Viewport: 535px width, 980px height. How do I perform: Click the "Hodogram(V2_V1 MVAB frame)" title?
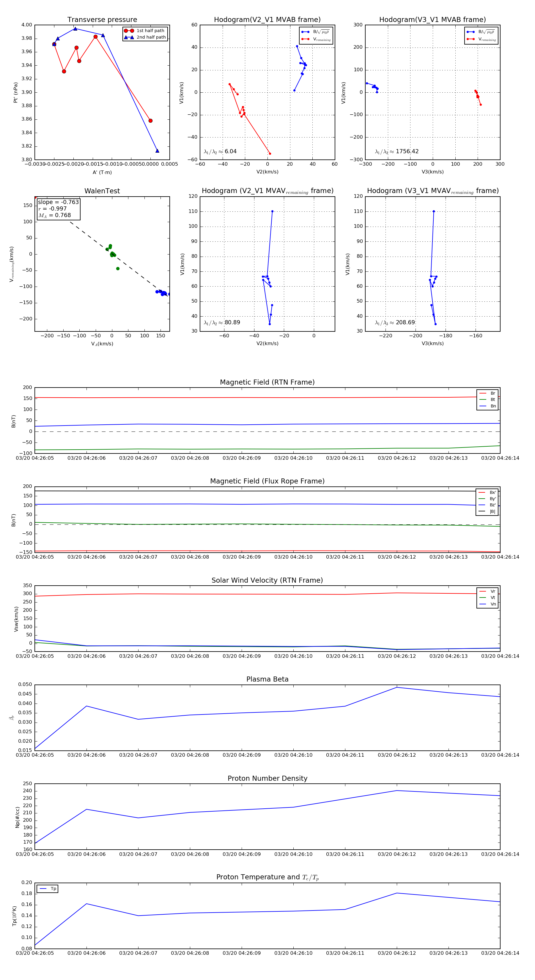[267, 20]
